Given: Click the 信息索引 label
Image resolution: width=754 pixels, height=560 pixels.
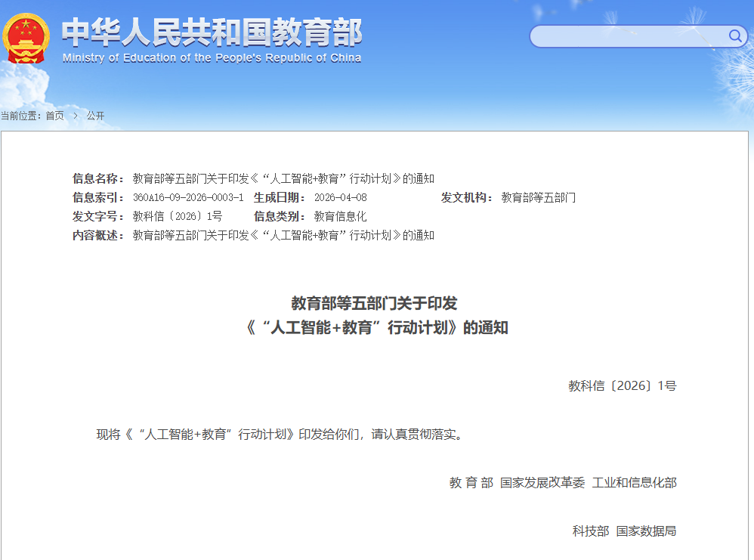Looking at the screenshot, I should coord(98,197).
